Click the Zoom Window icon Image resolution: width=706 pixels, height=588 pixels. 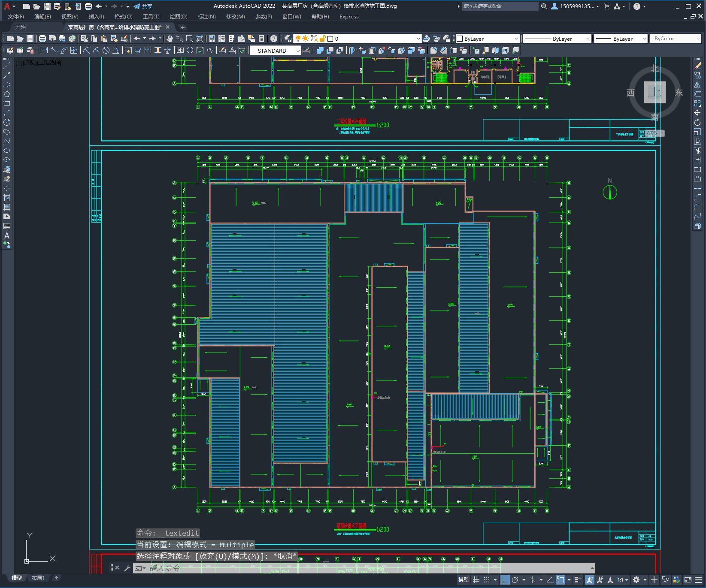[189, 39]
